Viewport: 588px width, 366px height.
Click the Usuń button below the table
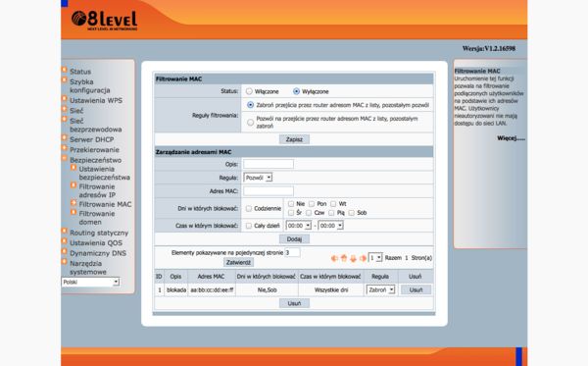[294, 303]
